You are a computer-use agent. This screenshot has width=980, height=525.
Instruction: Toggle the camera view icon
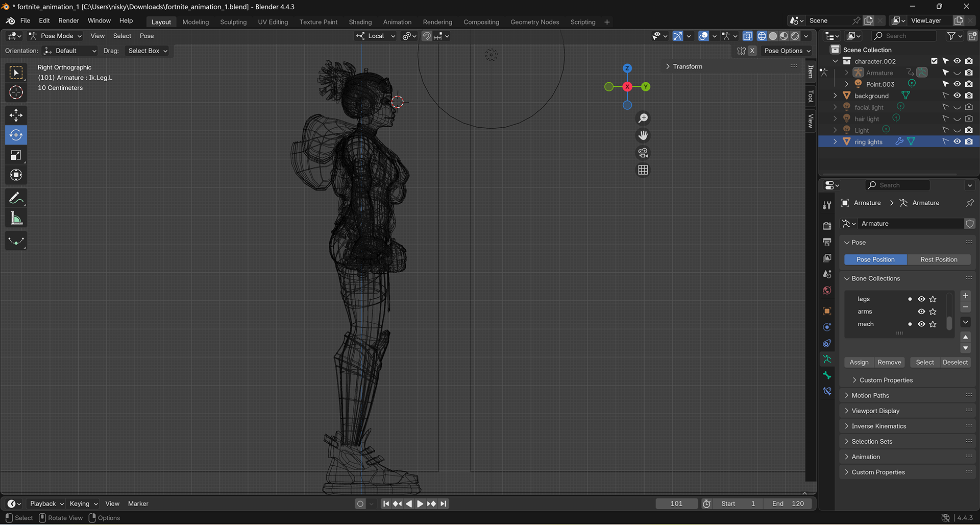(x=643, y=153)
